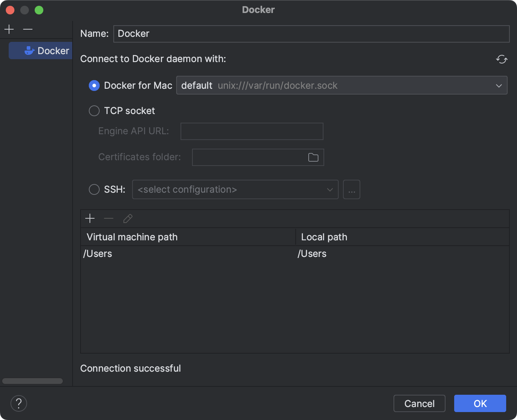This screenshot has width=517, height=420.
Task: Switch to the SSH connection option
Action: [94, 189]
